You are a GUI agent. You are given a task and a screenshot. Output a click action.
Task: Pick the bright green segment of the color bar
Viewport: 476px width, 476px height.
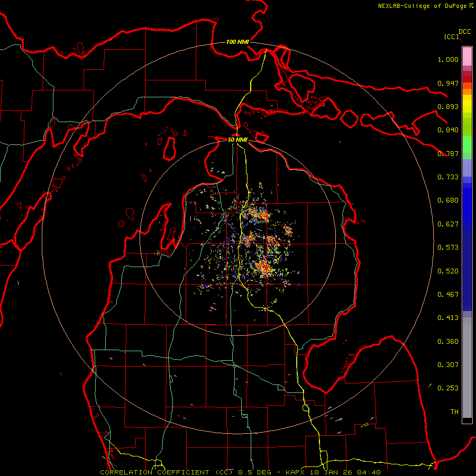point(467,144)
